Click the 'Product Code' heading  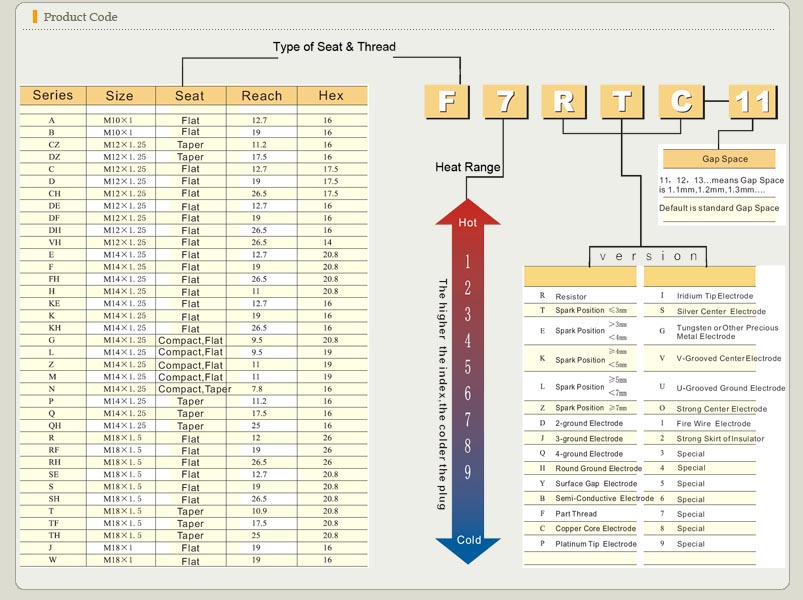coord(80,17)
